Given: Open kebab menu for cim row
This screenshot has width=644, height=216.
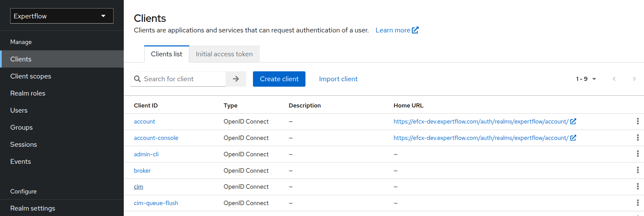Looking at the screenshot, I should pos(638,187).
